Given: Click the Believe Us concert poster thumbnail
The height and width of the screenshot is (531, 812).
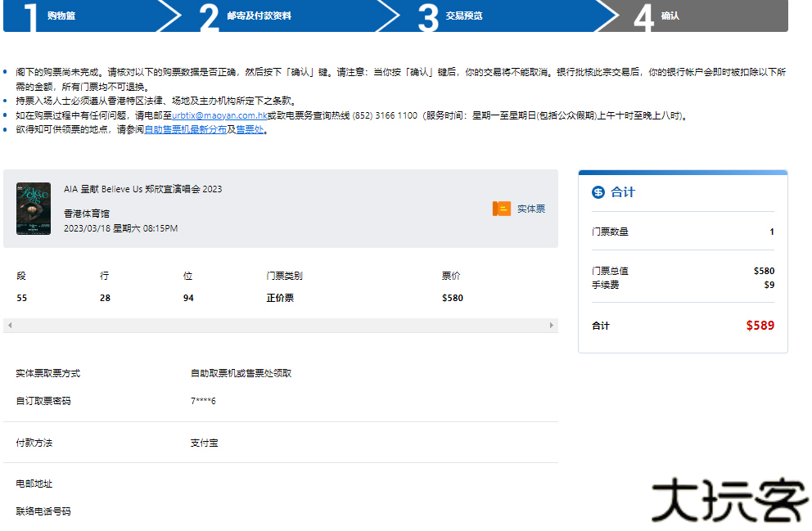Looking at the screenshot, I should click(x=34, y=209).
